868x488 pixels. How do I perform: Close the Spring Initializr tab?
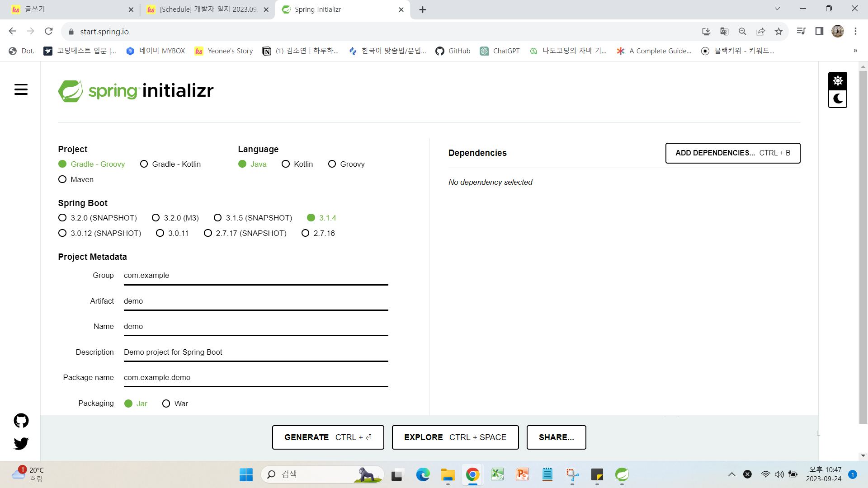401,9
